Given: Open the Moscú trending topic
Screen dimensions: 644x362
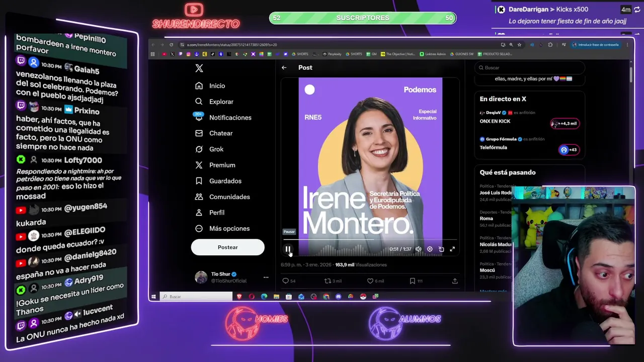Looking at the screenshot, I should [x=496, y=270].
